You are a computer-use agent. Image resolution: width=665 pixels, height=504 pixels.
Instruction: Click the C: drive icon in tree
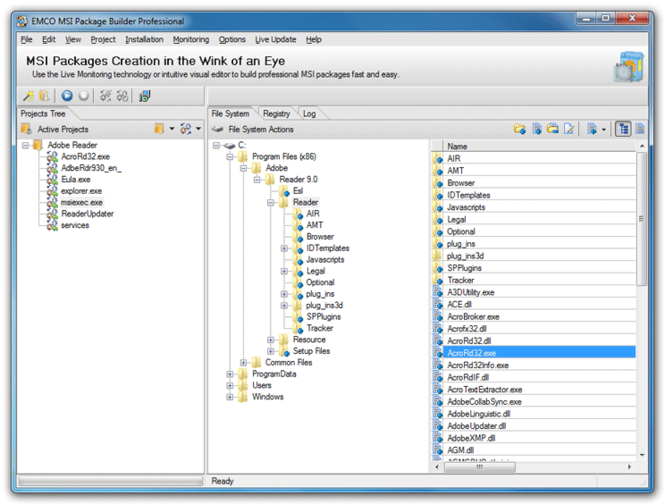point(229,146)
